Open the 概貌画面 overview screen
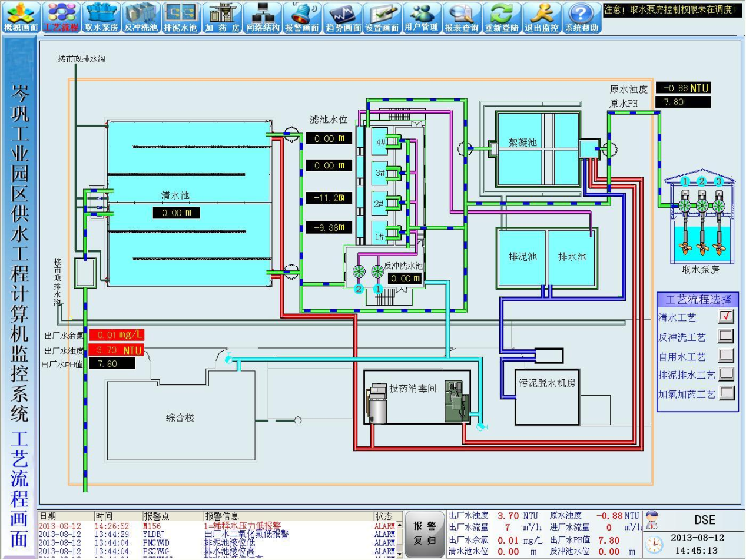746x560 pixels. click(21, 18)
